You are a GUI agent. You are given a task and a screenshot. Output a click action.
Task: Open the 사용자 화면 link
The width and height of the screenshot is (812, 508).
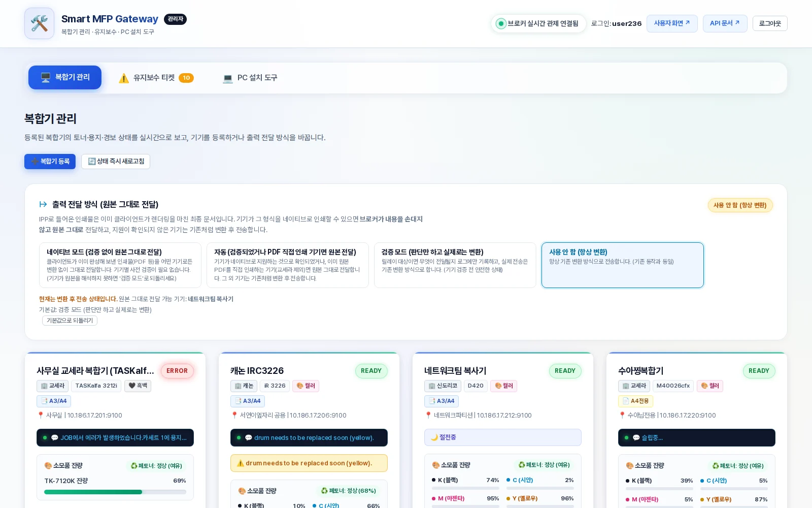pyautogui.click(x=672, y=23)
